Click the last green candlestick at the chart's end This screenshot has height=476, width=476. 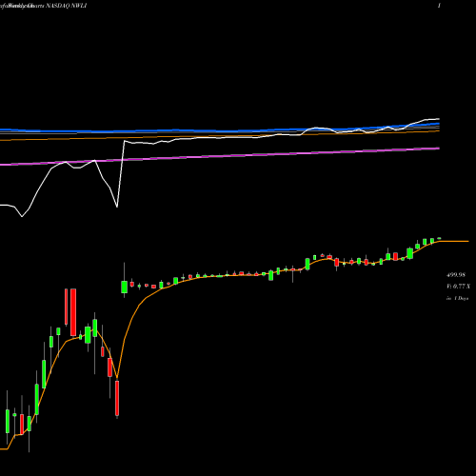click(x=439, y=238)
